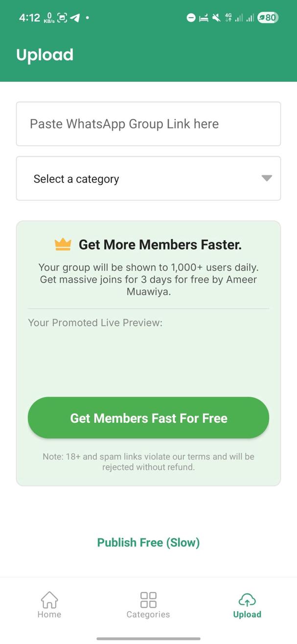Click the do-not-disturb status icon
The height and width of the screenshot is (644, 297).
[x=191, y=18]
